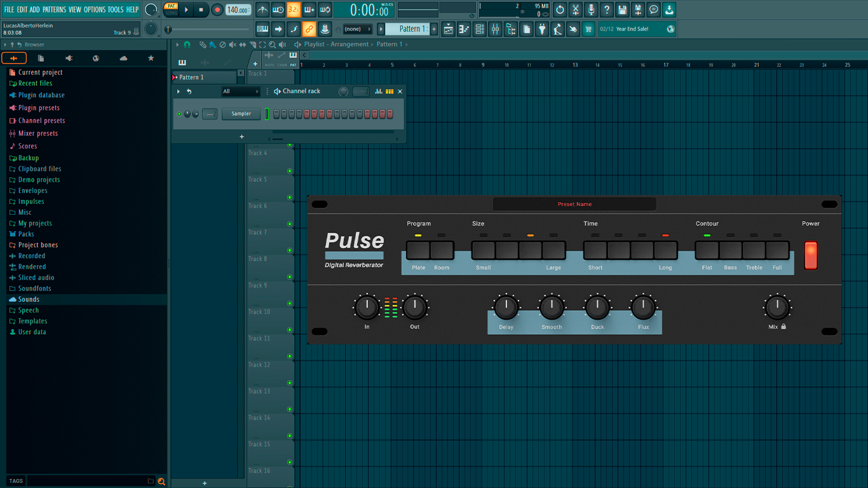Open the Playlist view icon
The width and height of the screenshot is (868, 488).
click(449, 29)
